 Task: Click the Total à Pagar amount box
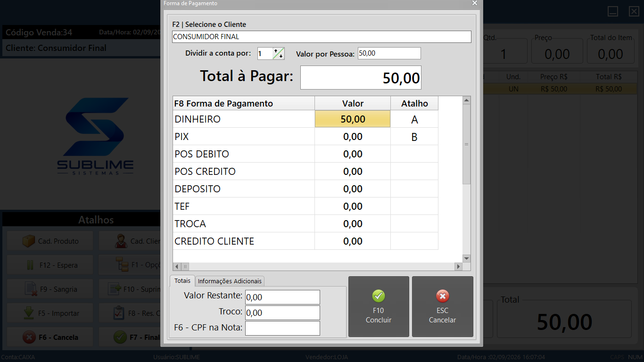(x=361, y=77)
